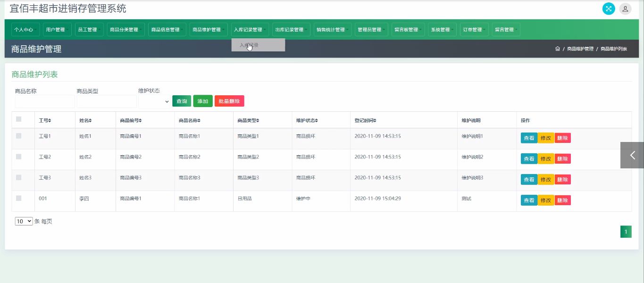
Task: Open the 留言管理 menu
Action: point(506,30)
